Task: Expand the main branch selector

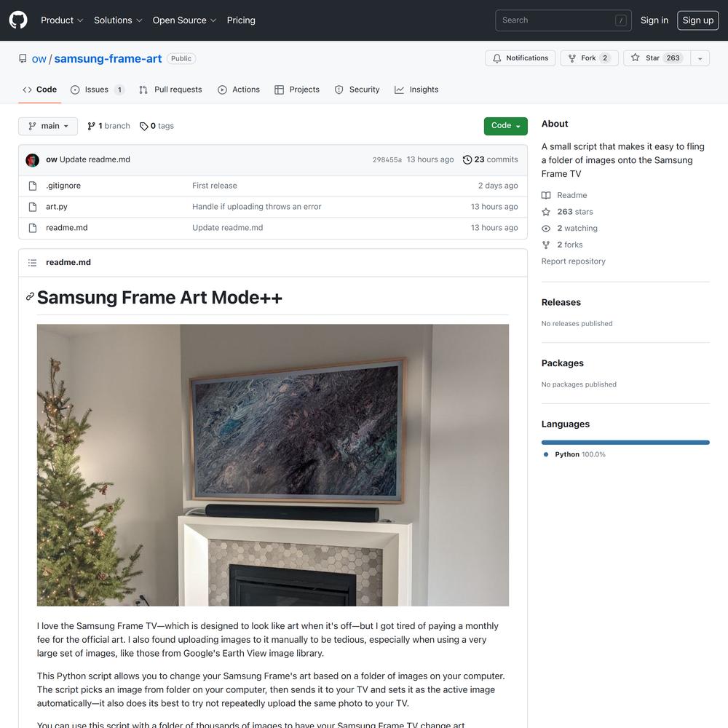Action: click(x=48, y=126)
